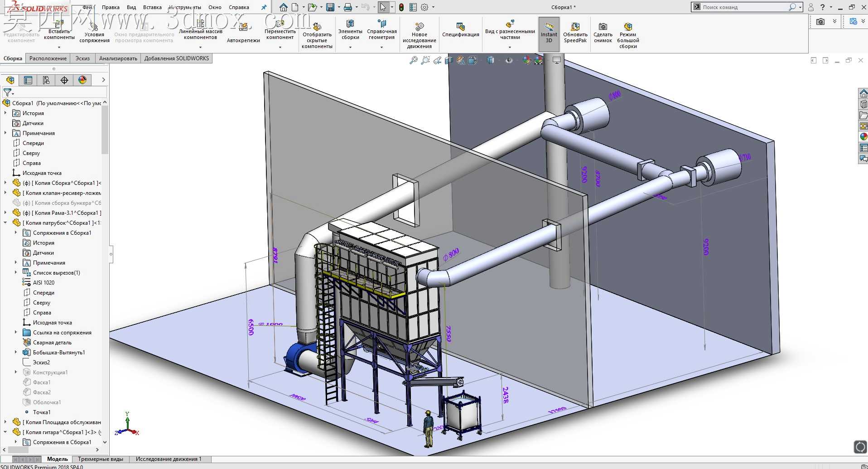Click the Zoom to Fit magnifier icon
The image size is (868, 469).
pyautogui.click(x=413, y=60)
